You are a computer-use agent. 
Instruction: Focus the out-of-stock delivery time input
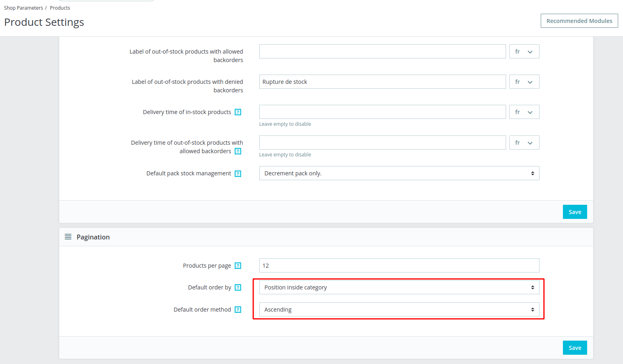(x=382, y=143)
